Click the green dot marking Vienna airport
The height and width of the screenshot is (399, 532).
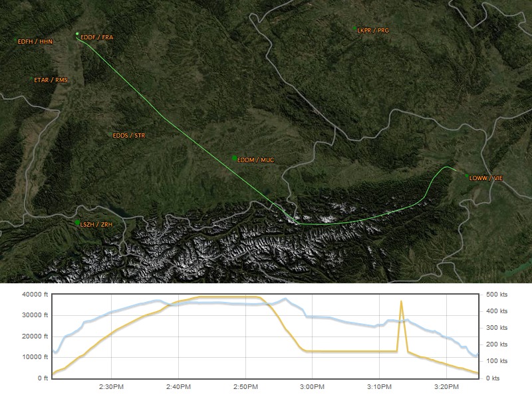467,176
